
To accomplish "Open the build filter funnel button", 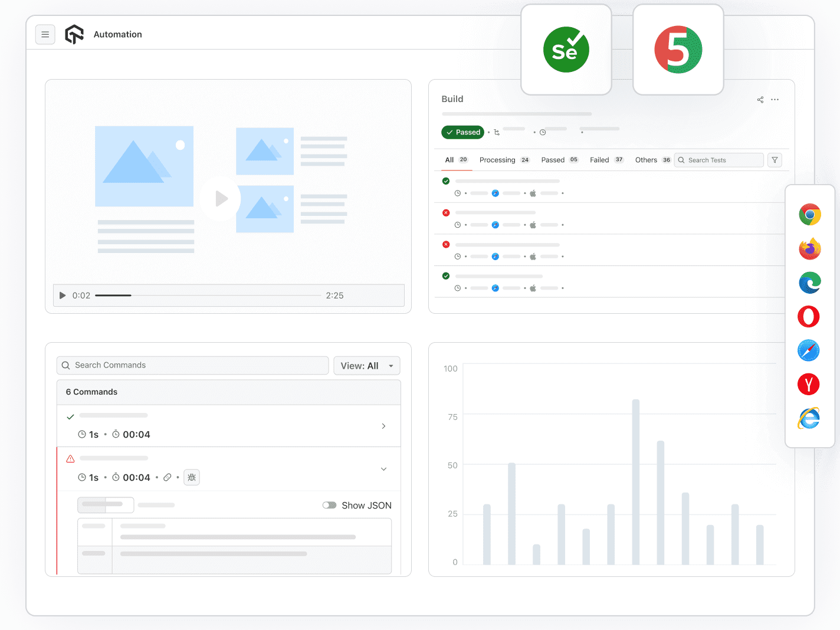I will tap(775, 160).
